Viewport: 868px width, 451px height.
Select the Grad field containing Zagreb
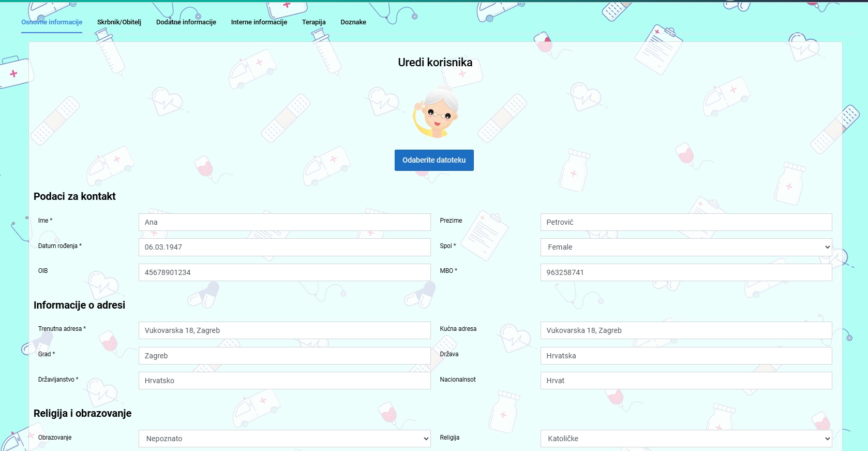pyautogui.click(x=285, y=356)
